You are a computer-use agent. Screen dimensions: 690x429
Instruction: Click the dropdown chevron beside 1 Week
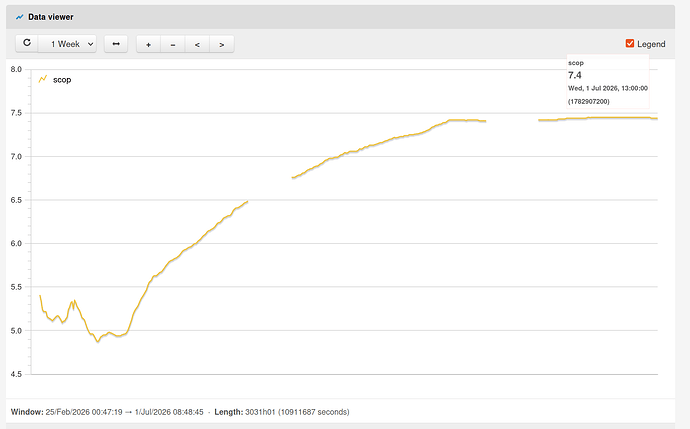click(90, 44)
